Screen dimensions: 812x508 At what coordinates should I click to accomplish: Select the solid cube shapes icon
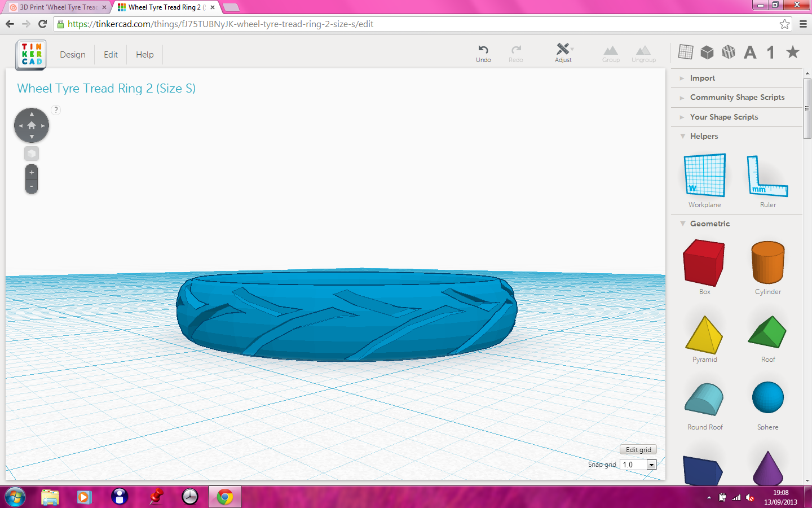point(707,52)
